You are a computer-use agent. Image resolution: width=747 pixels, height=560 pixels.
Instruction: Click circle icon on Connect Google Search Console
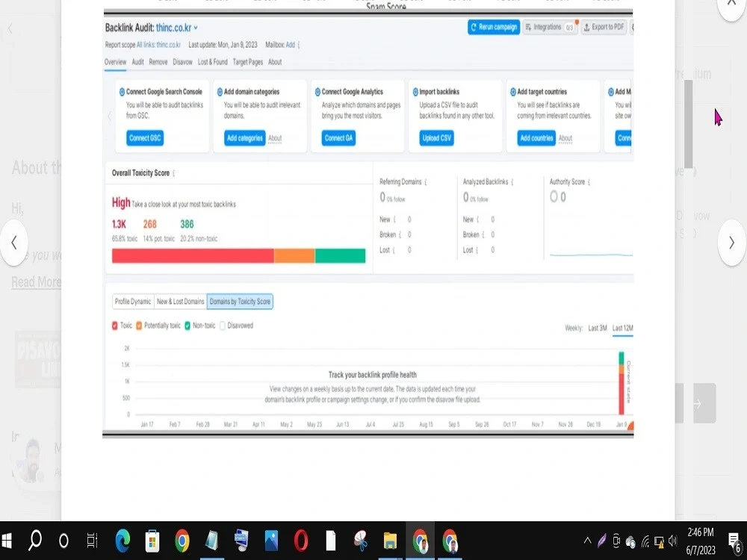coord(122,92)
